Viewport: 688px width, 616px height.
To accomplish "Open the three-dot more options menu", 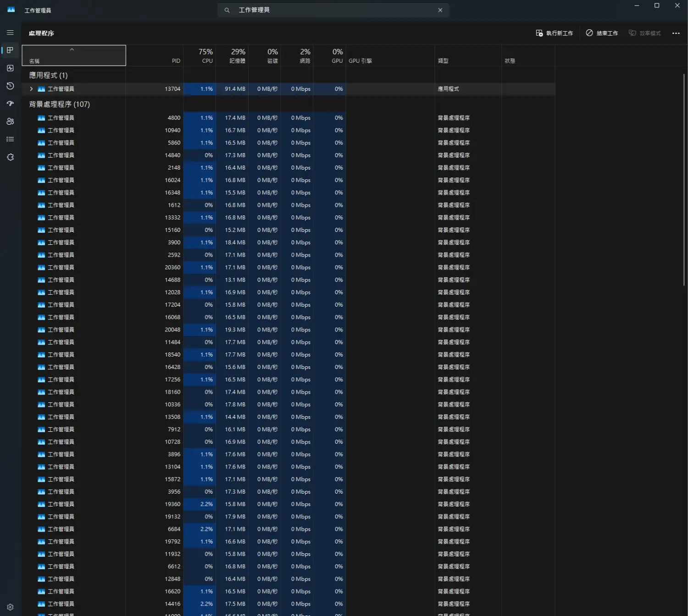I will (x=676, y=33).
